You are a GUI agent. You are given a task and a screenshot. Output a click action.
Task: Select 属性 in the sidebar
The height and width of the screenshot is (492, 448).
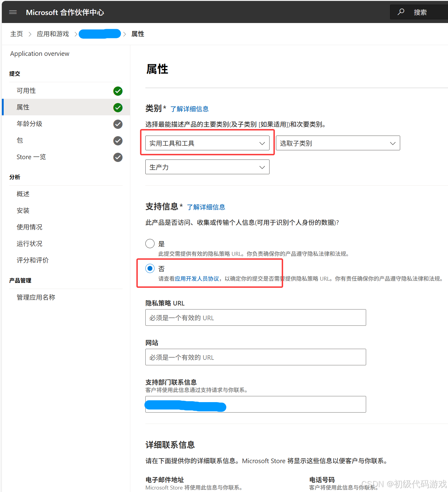(x=66, y=107)
